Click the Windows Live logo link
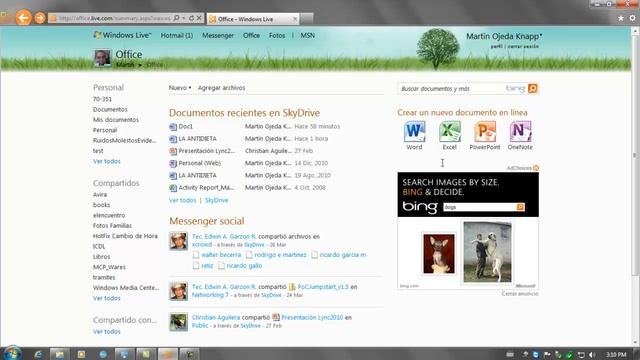Viewport: 640px width, 360px height. [x=122, y=35]
